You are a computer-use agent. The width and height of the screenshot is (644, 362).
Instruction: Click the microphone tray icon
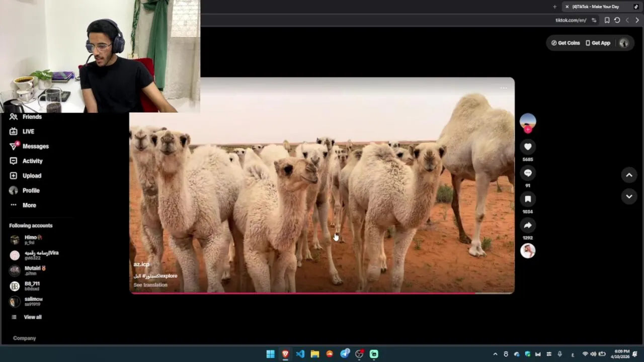click(559, 354)
